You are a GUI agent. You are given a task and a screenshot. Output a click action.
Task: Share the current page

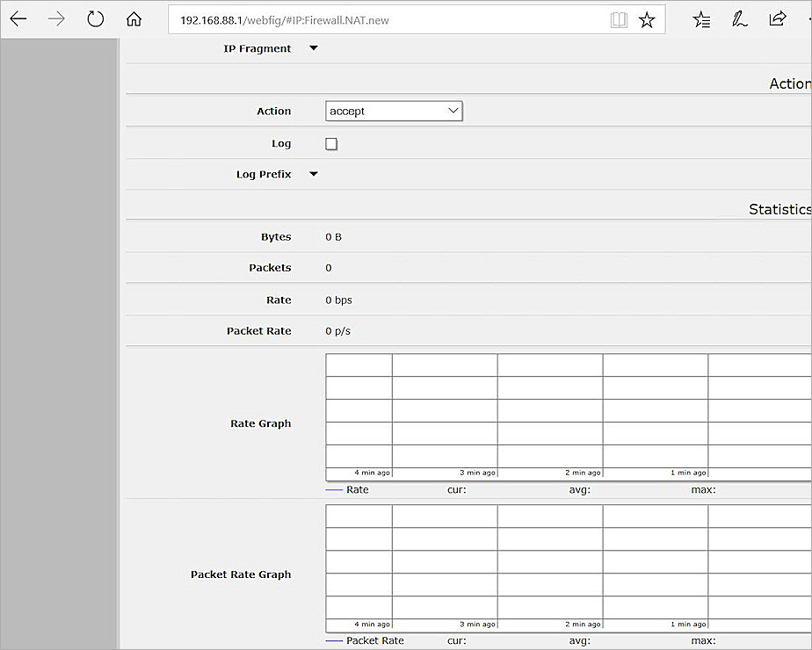coord(778,19)
